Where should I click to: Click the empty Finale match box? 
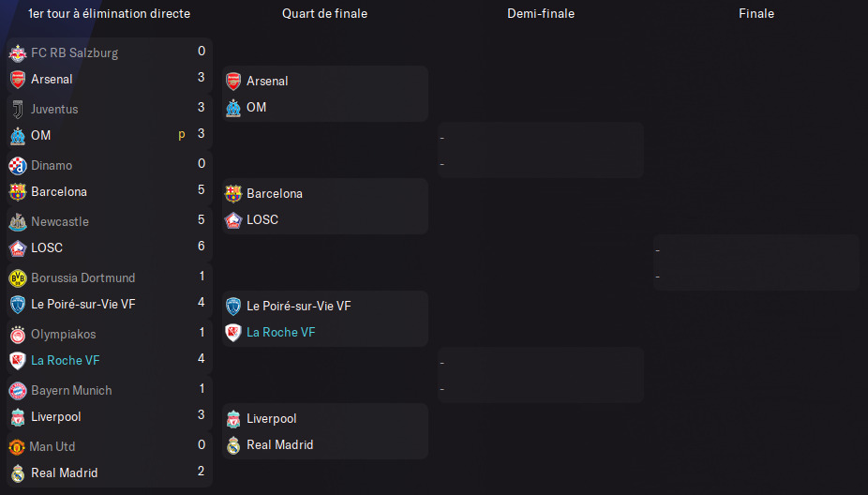(x=756, y=262)
